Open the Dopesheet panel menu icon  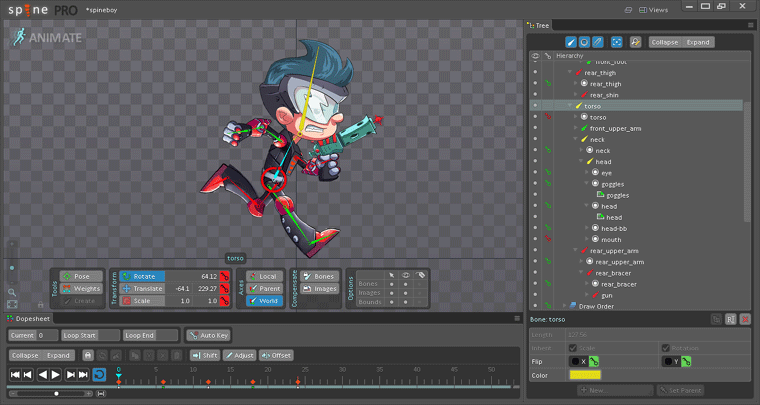(x=517, y=318)
